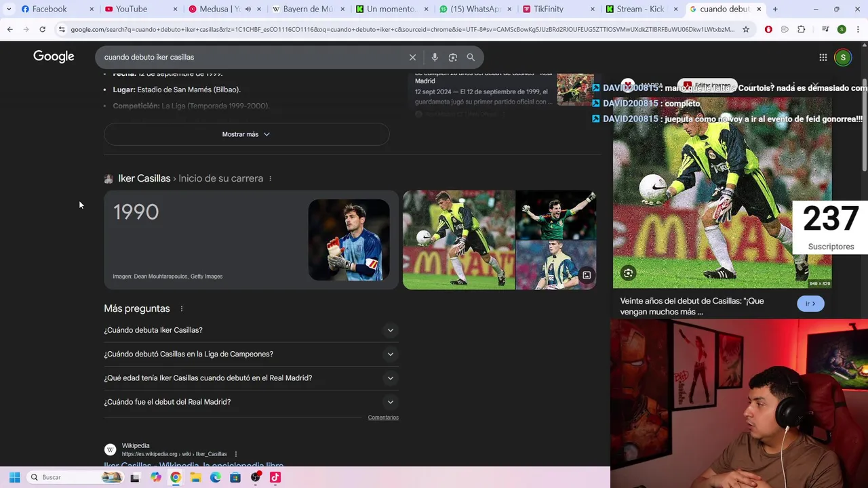Open OBS Studio from the taskbar
This screenshot has height=488, width=868.
point(256,477)
